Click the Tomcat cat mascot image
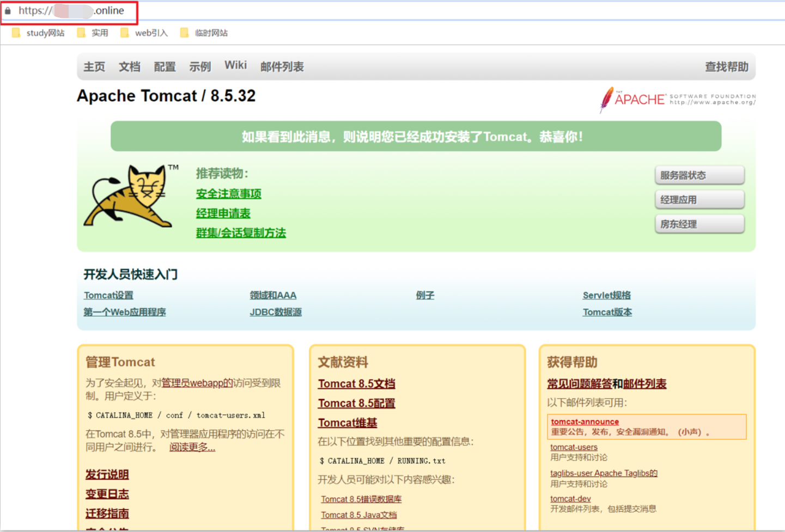The width and height of the screenshot is (785, 532). coord(131,195)
